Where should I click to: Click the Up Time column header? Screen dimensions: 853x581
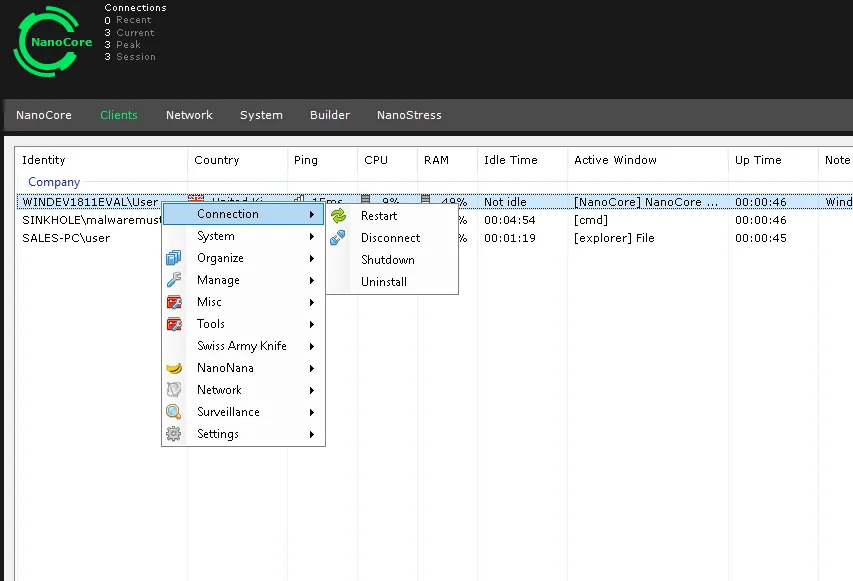(773, 160)
